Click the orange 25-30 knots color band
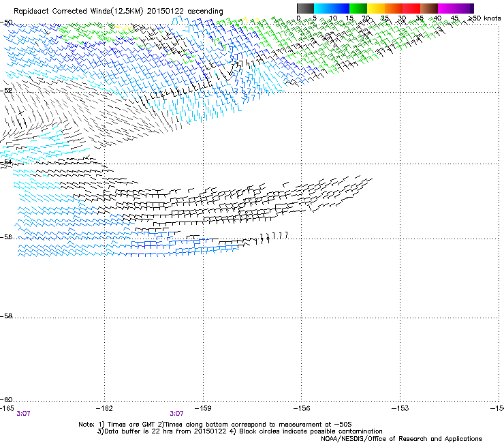This screenshot has height=443, width=504. 394,8
